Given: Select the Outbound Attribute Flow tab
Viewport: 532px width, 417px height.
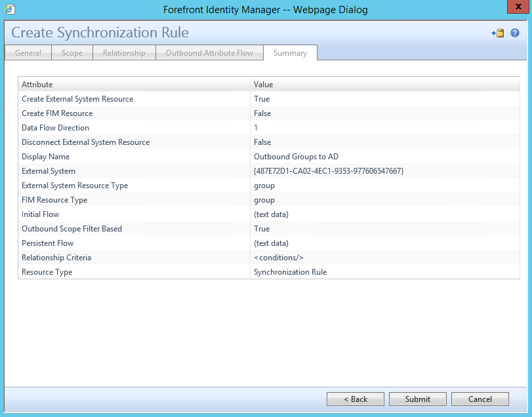Looking at the screenshot, I should click(x=209, y=53).
